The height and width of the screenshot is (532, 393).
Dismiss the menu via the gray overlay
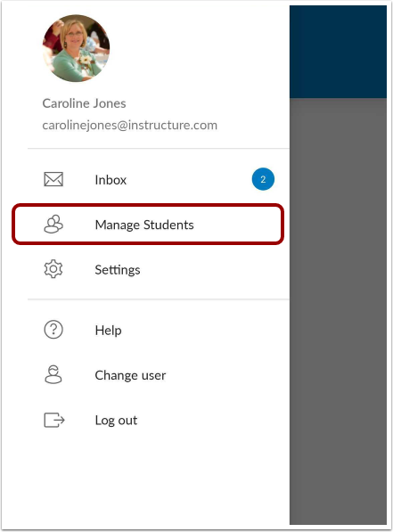338,311
